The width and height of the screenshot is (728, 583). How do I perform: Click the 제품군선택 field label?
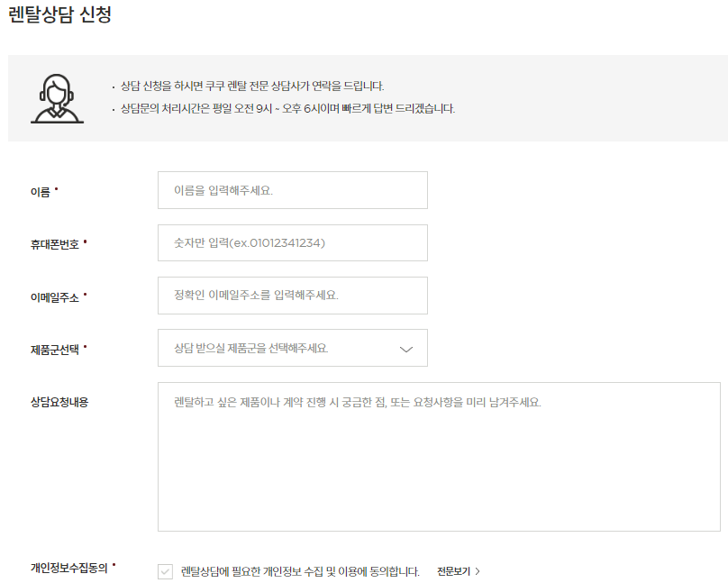point(55,350)
